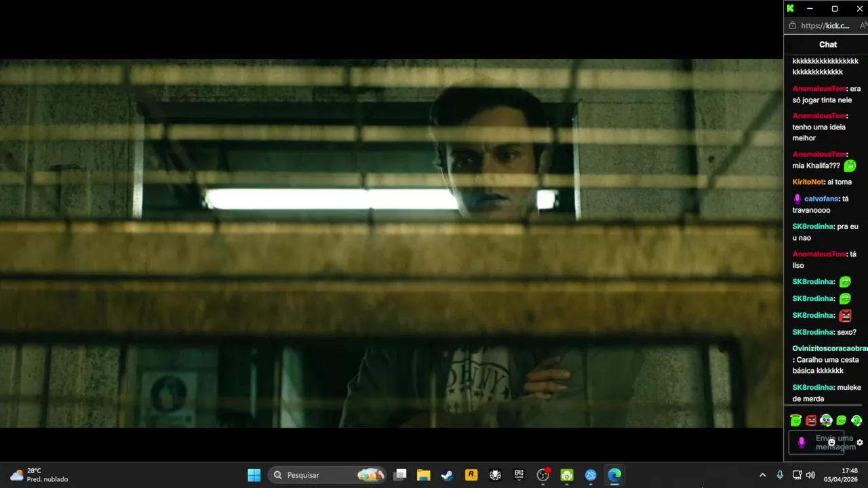Switch to the blue round app on taskbar
The height and width of the screenshot is (488, 868).
tap(591, 475)
